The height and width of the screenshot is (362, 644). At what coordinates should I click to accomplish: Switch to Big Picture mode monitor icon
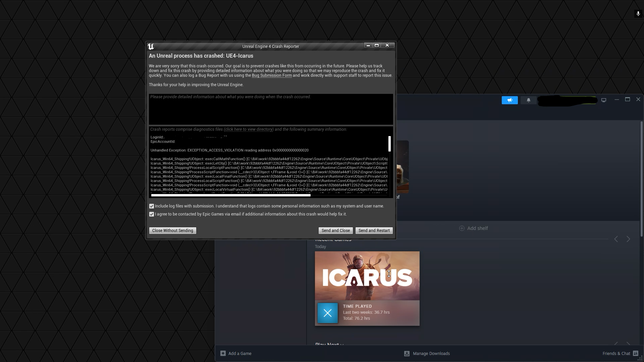pyautogui.click(x=604, y=100)
